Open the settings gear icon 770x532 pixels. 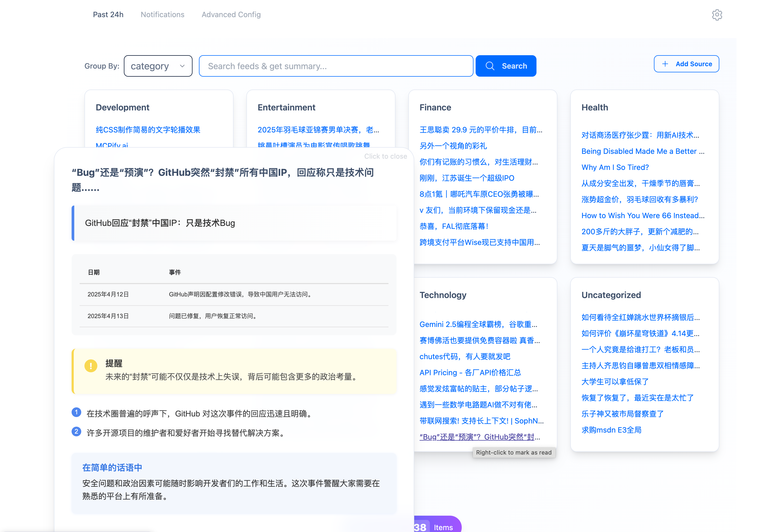[717, 15]
